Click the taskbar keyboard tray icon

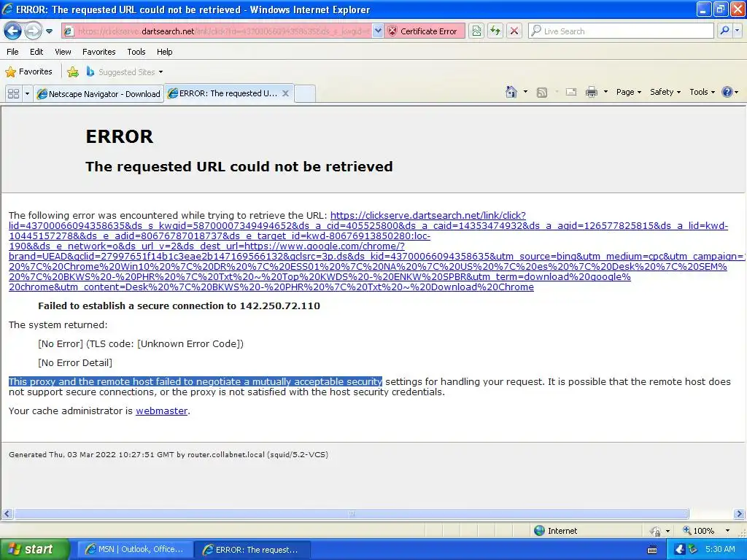652,550
